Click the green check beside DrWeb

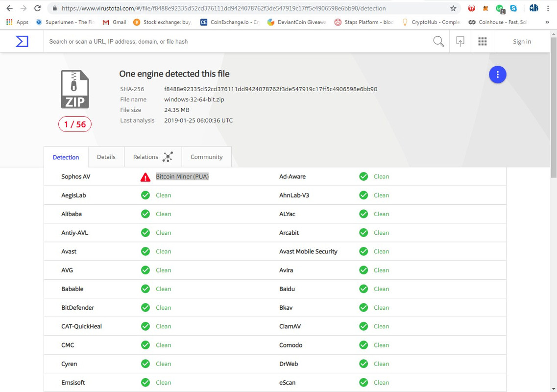[x=363, y=364]
